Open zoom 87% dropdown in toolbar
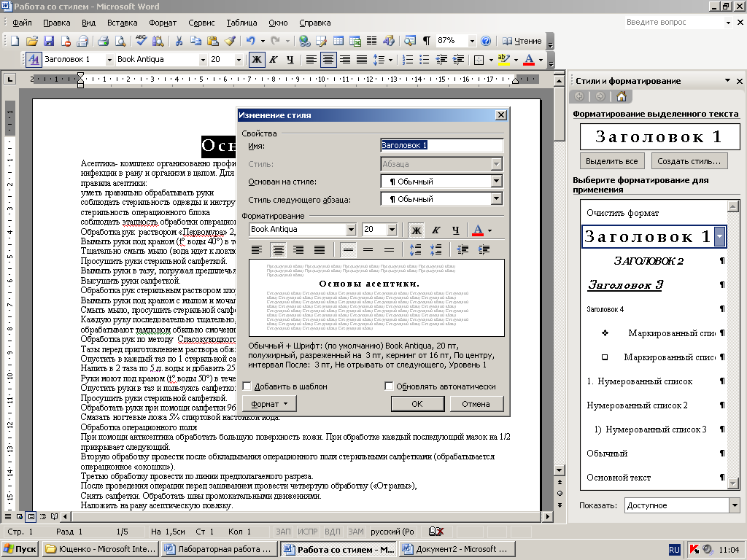This screenshot has width=747, height=560. (x=472, y=41)
